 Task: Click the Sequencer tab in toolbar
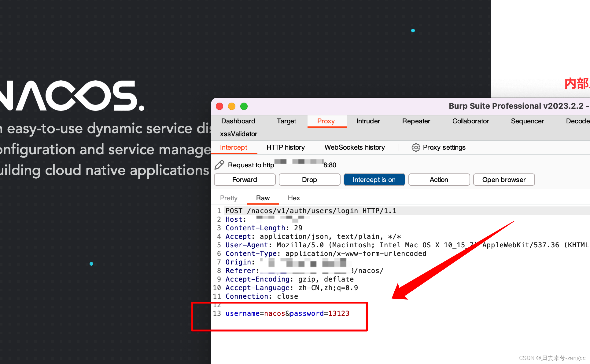click(528, 121)
